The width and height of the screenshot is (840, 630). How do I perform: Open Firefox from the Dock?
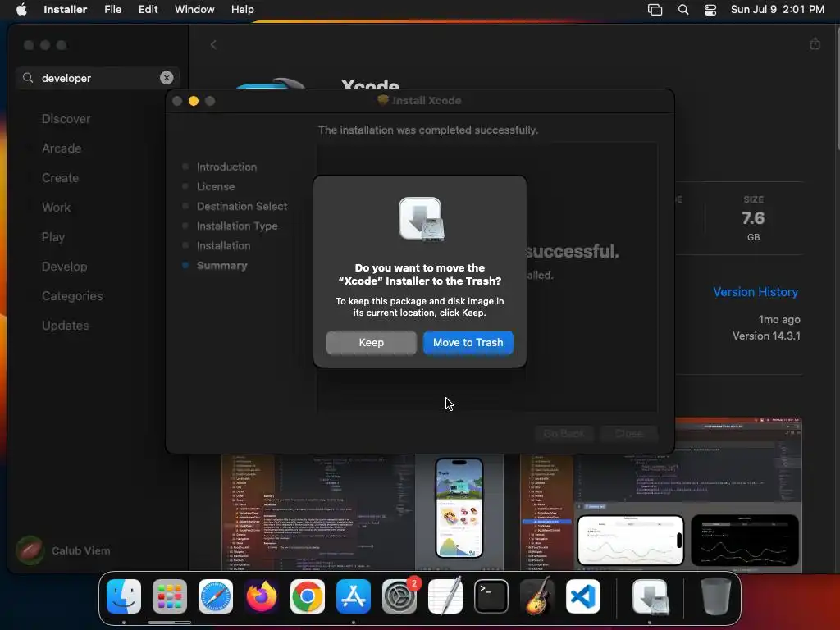262,596
